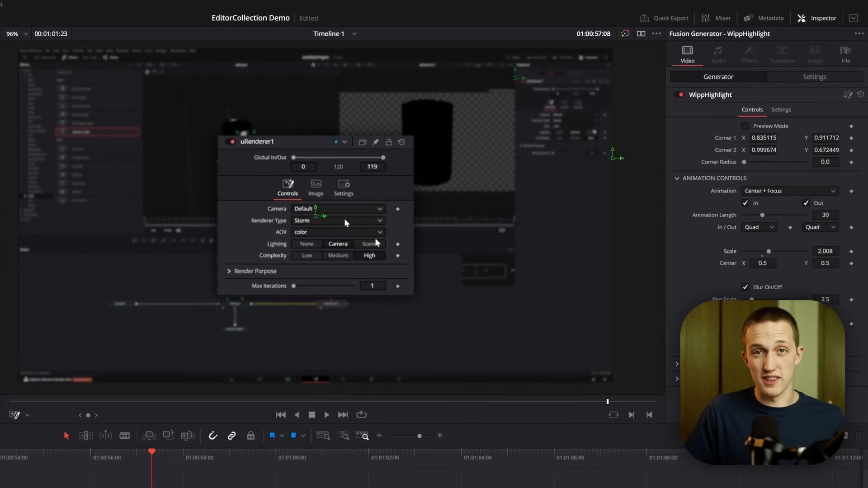This screenshot has width=868, height=488.
Task: Reset the WippHighlight generator controls
Action: [860, 94]
